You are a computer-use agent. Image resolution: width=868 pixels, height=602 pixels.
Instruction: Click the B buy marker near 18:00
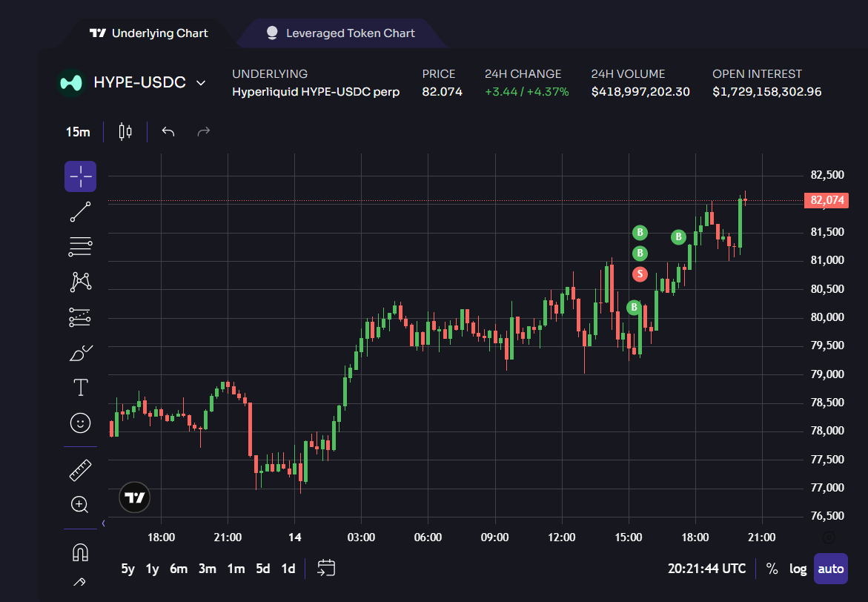[679, 237]
